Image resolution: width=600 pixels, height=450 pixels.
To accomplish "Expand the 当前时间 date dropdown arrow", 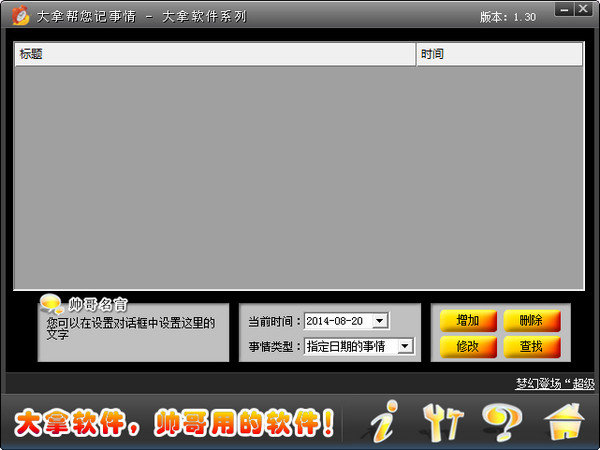I will coord(380,321).
